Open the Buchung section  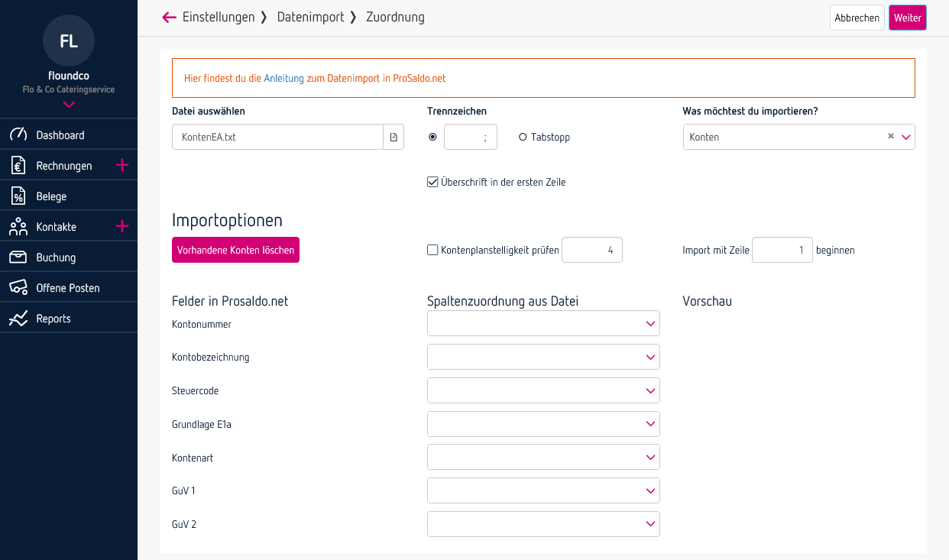[x=56, y=257]
